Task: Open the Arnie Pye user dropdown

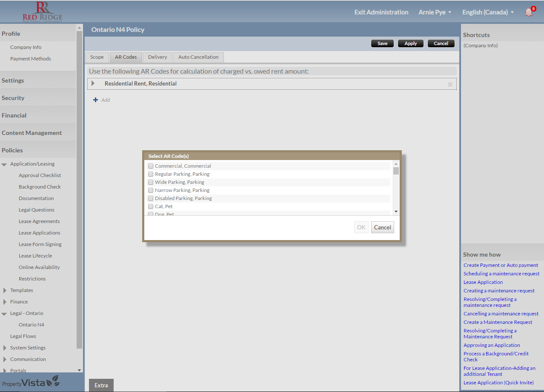Action: [x=435, y=12]
